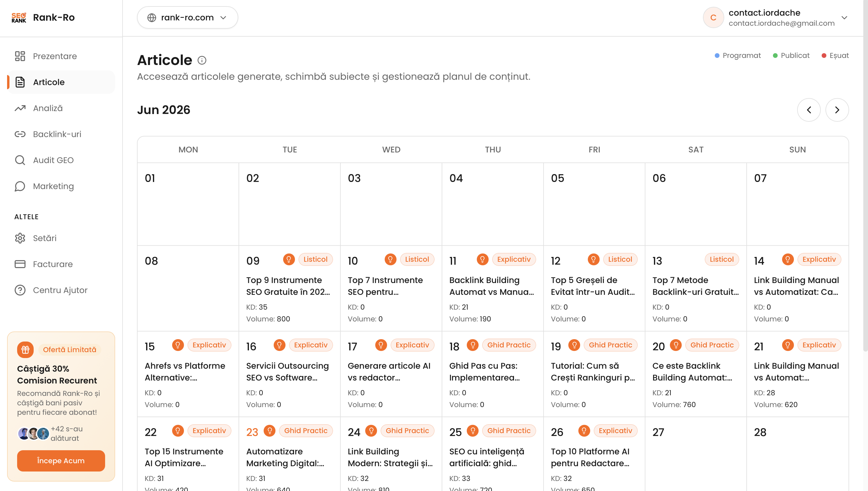The width and height of the screenshot is (868, 491).
Task: Click the green Publicat legend dot
Action: click(775, 56)
